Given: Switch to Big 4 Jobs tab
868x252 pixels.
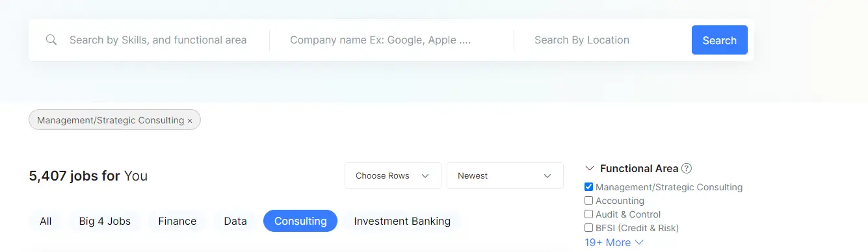Looking at the screenshot, I should pos(105,221).
